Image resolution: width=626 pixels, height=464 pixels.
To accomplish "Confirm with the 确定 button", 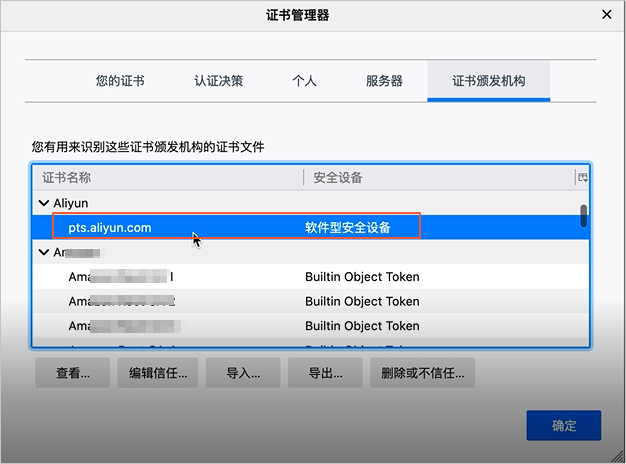I will point(564,426).
